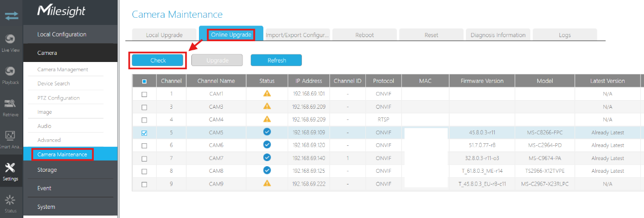The width and height of the screenshot is (644, 218).
Task: Click model MS-C8266-FPC cell
Action: pos(545,132)
